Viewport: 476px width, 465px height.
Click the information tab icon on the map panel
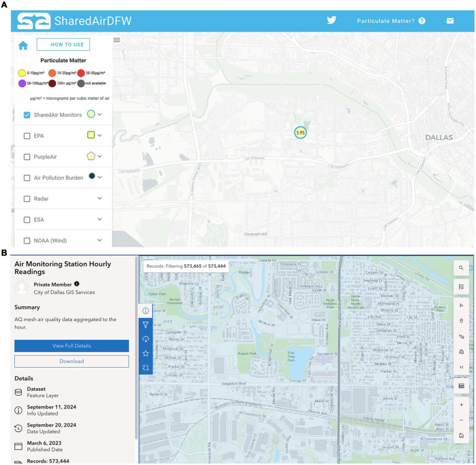coord(146,311)
